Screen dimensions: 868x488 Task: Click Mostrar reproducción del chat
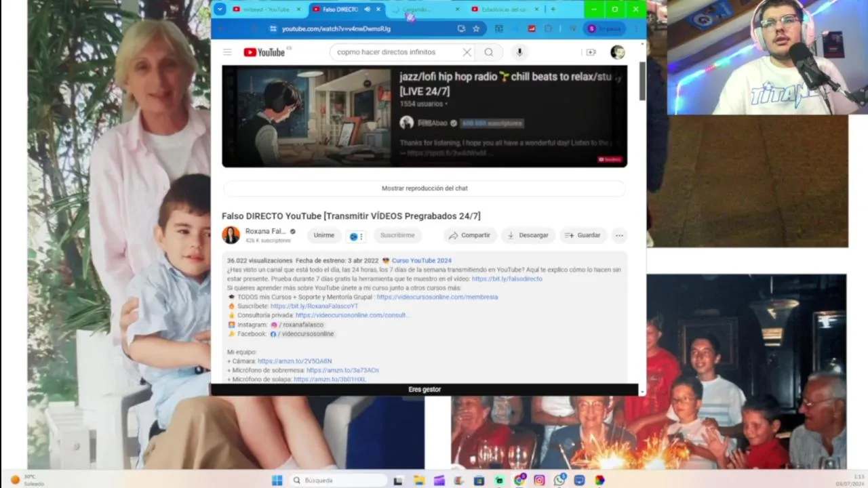click(x=425, y=188)
